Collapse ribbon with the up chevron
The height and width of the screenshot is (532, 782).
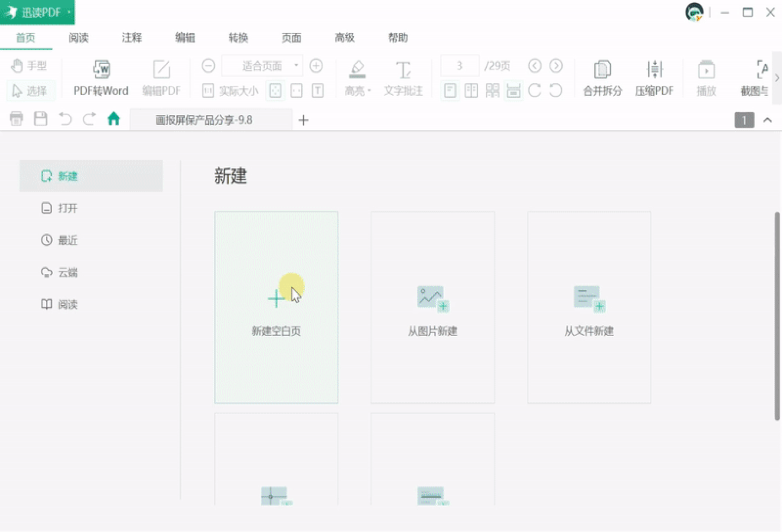(768, 120)
